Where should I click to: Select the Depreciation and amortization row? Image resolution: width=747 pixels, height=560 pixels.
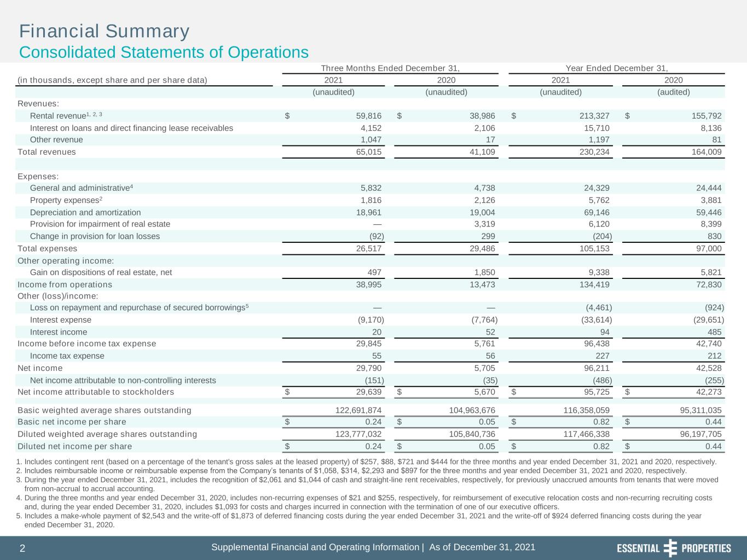point(371,212)
